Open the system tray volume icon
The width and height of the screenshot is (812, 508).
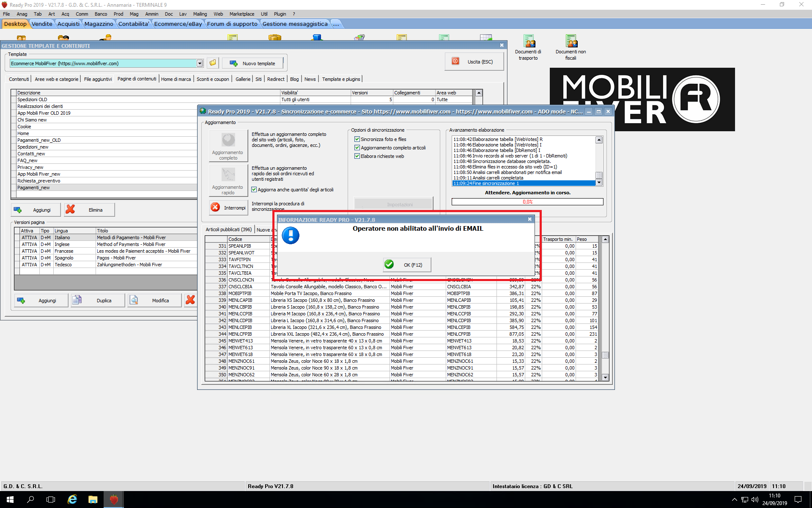754,500
